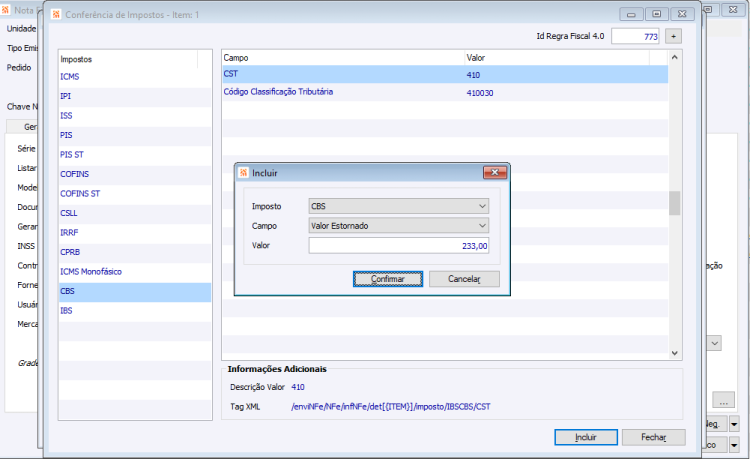Select ISS in the Impostos list

click(134, 116)
